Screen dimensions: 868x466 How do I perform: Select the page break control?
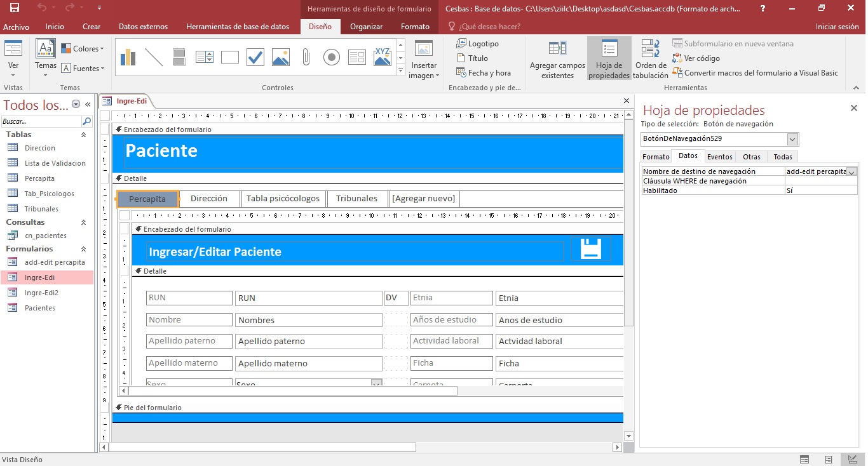(x=179, y=57)
